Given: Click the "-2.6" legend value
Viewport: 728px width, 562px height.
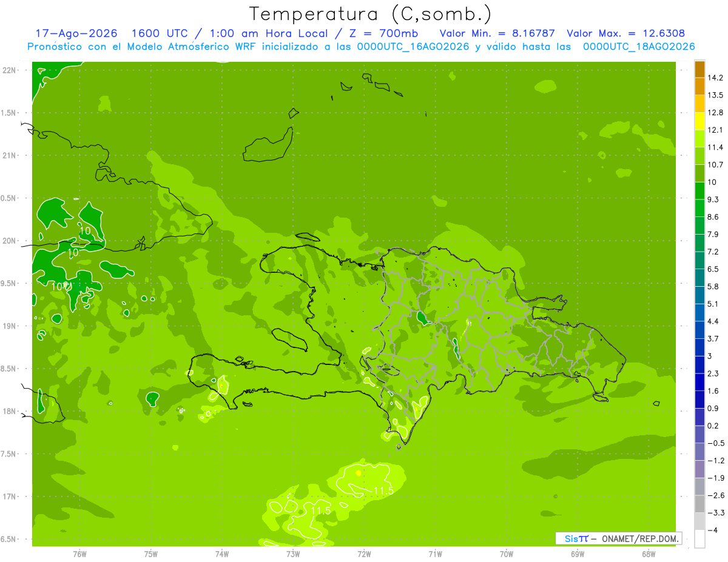Looking at the screenshot, I should coord(716,495).
